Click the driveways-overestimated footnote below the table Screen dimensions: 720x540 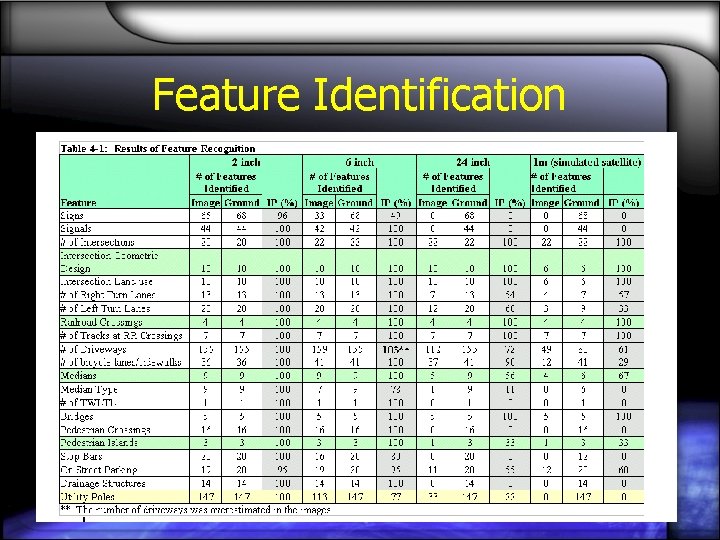click(x=196, y=510)
